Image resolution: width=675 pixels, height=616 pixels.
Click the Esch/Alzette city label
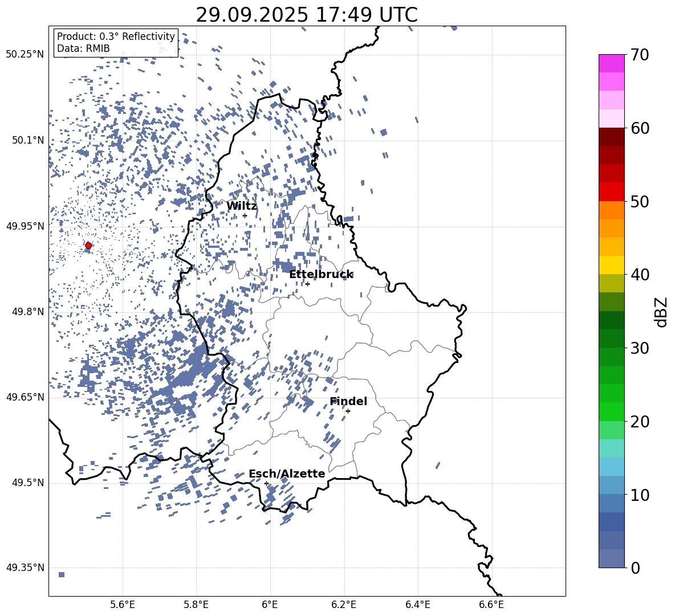[x=287, y=474]
